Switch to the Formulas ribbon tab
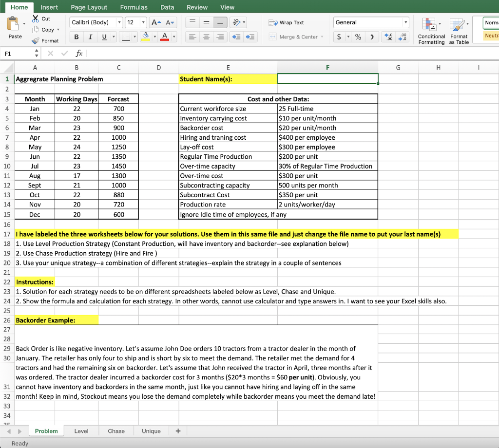The height and width of the screenshot is (448, 499). coord(134,7)
